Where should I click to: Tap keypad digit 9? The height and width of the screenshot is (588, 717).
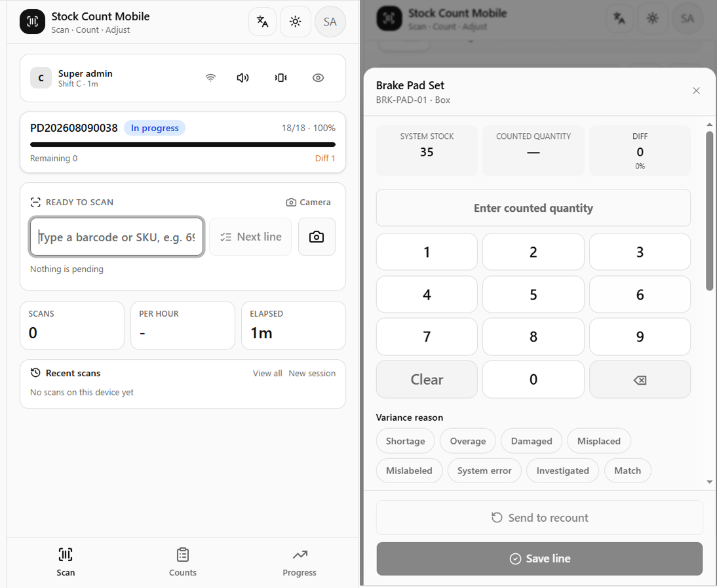pyautogui.click(x=640, y=336)
